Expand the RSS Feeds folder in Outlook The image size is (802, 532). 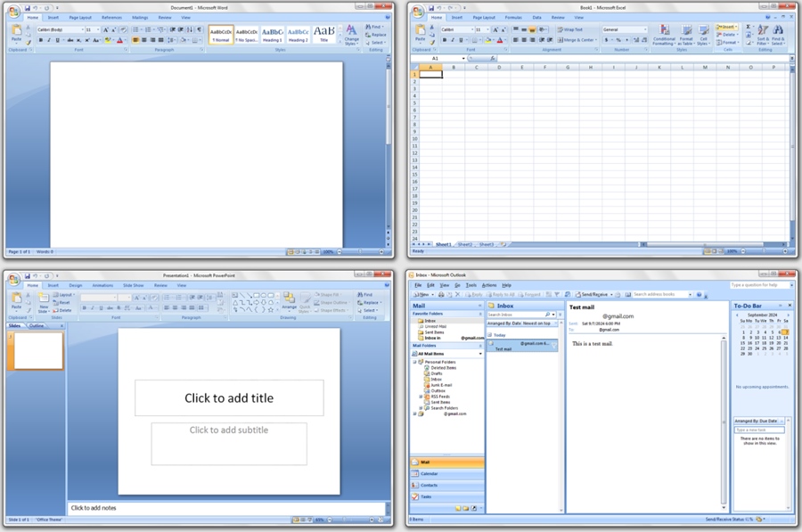421,397
